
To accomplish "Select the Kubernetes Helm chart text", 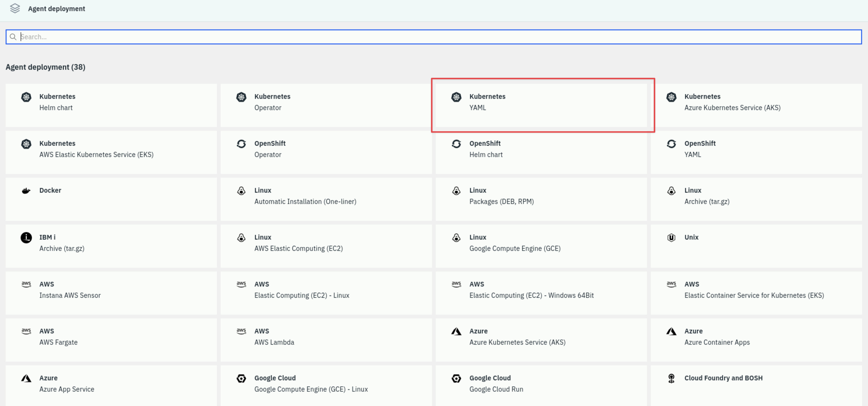I will point(56,108).
